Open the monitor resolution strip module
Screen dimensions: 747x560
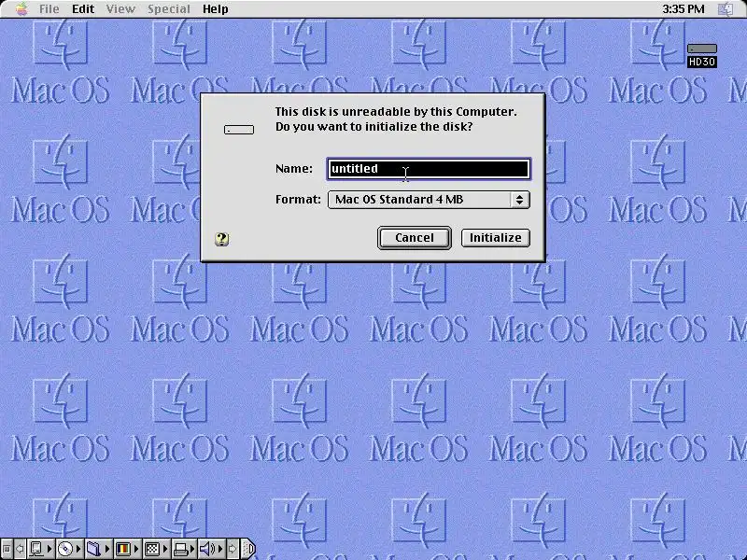tap(152, 549)
